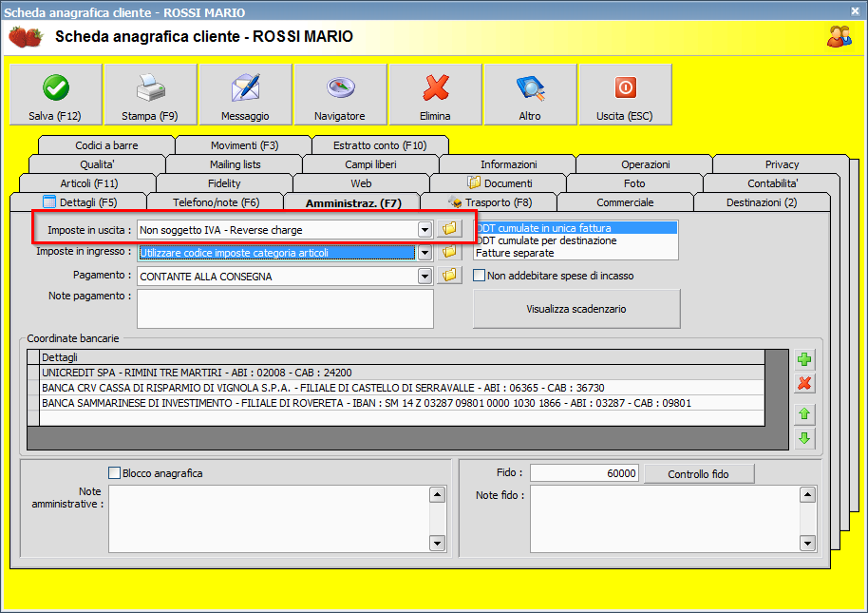
Task: Expand Pagamento dropdown arrow
Action: click(425, 276)
